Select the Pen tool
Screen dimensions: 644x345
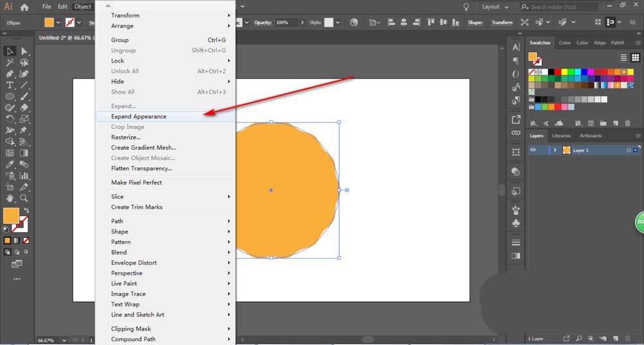click(x=10, y=74)
